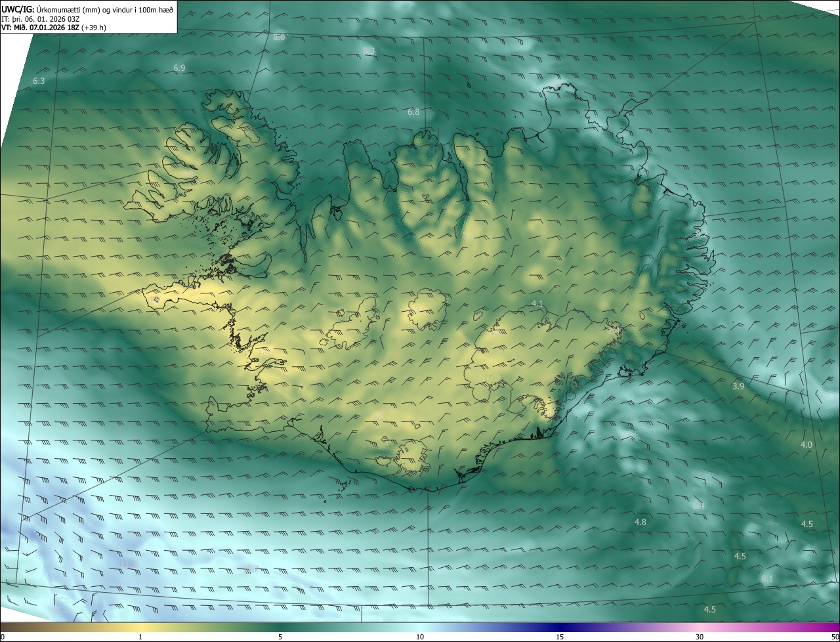Click the 4.1 value label on the map
Image resolution: width=840 pixels, height=642 pixels.
coord(537,303)
